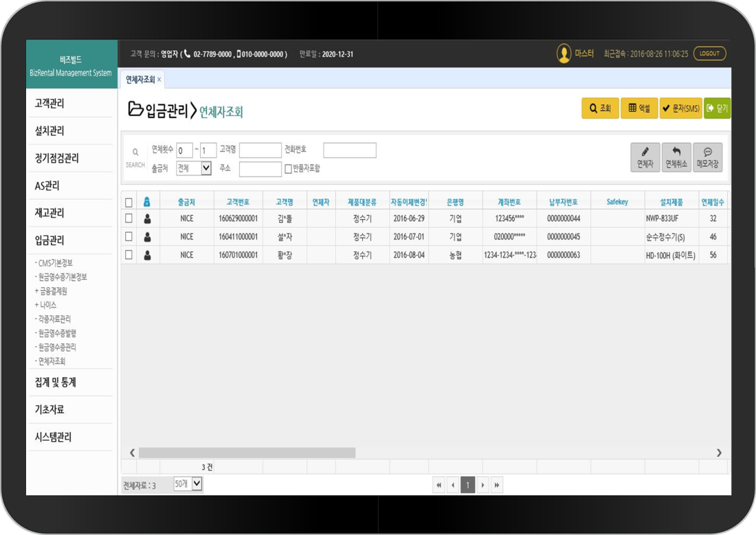The width and height of the screenshot is (756, 535).
Task: Click the 주소 input field
Action: coord(260,169)
